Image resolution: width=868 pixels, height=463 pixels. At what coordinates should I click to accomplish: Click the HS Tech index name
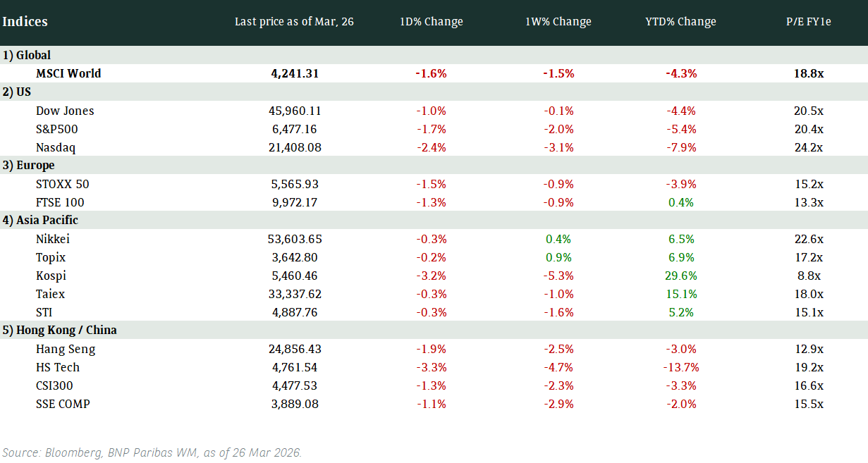[x=58, y=367]
